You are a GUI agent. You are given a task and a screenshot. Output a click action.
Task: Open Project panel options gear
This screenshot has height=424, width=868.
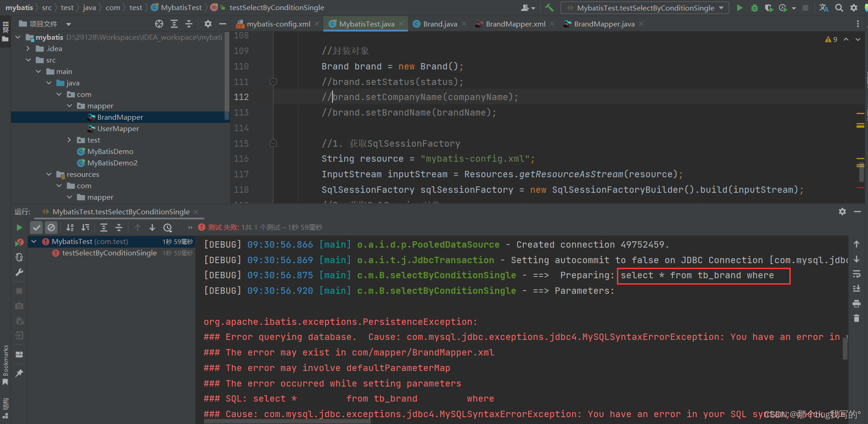[x=208, y=24]
